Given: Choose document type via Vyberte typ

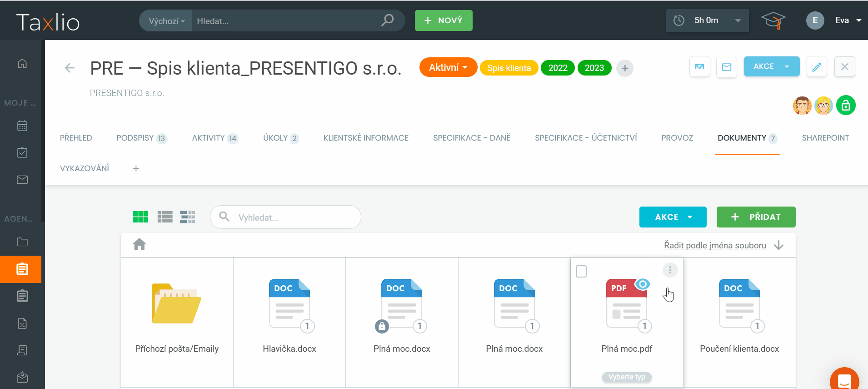Looking at the screenshot, I should click(x=627, y=377).
